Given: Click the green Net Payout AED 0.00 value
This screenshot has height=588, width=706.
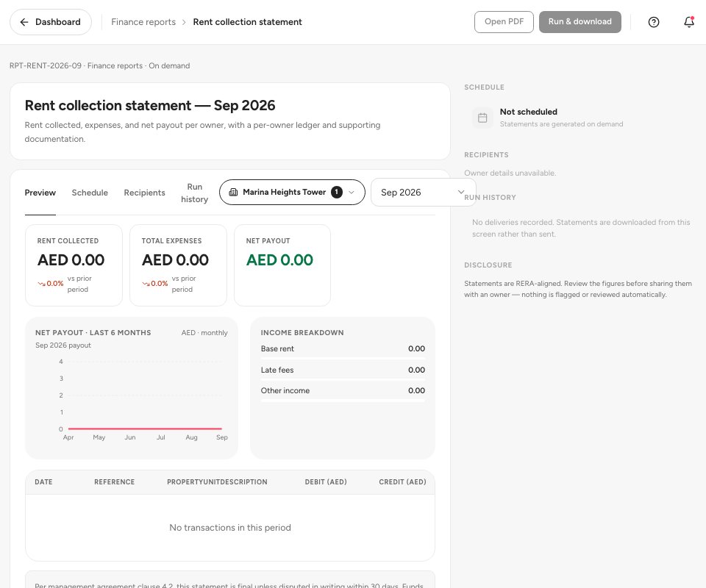Looking at the screenshot, I should [x=279, y=259].
